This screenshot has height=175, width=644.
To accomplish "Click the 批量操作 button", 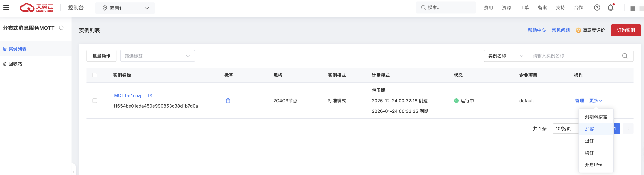I will pyautogui.click(x=101, y=56).
